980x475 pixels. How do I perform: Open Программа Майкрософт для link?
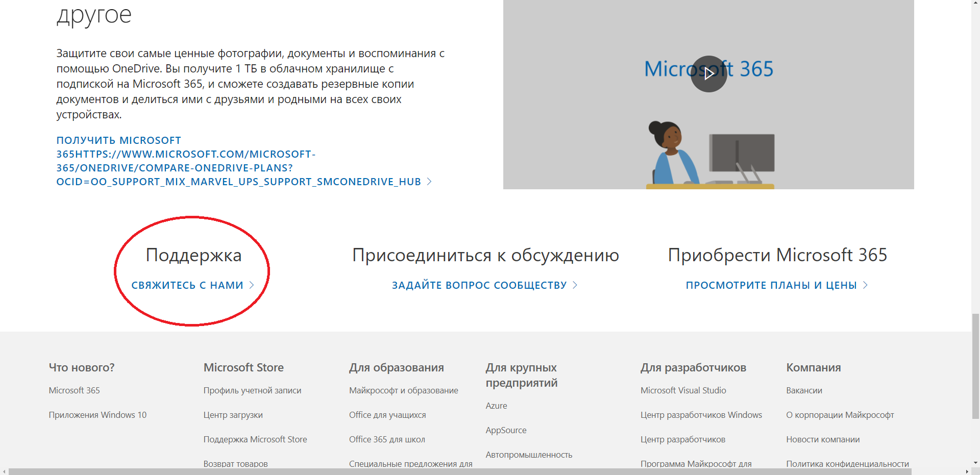coord(696,463)
